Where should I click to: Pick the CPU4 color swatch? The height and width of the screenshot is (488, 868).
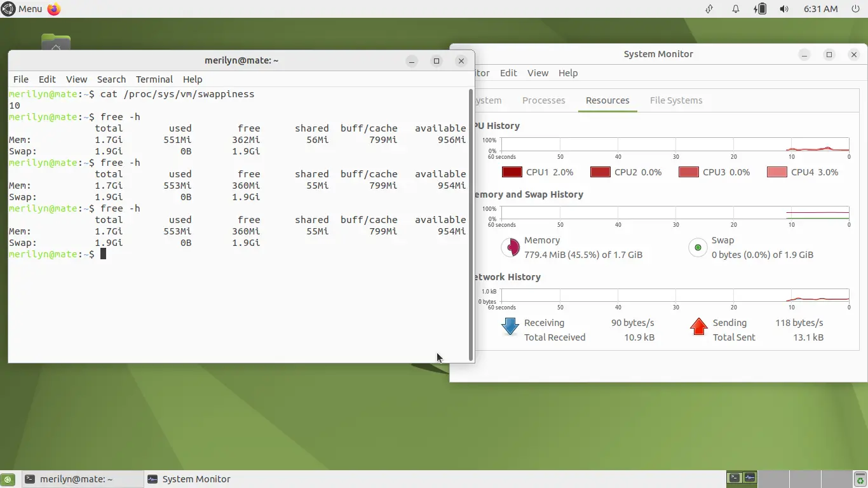[776, 172]
